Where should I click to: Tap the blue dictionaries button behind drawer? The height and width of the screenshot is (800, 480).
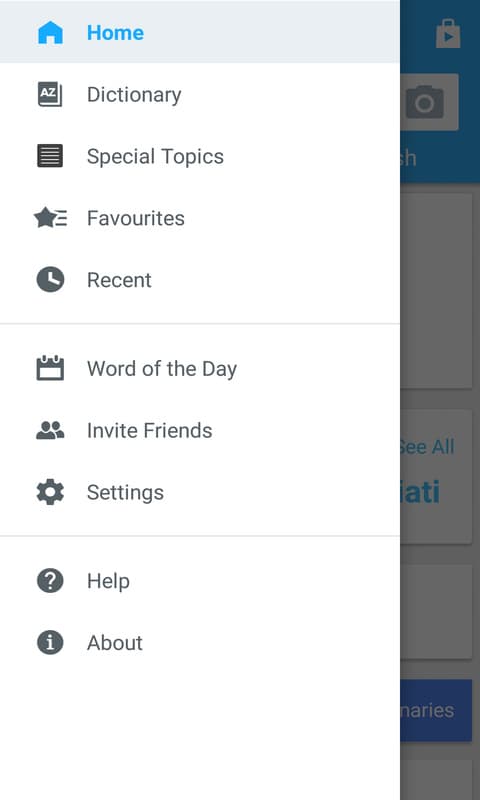[436, 710]
